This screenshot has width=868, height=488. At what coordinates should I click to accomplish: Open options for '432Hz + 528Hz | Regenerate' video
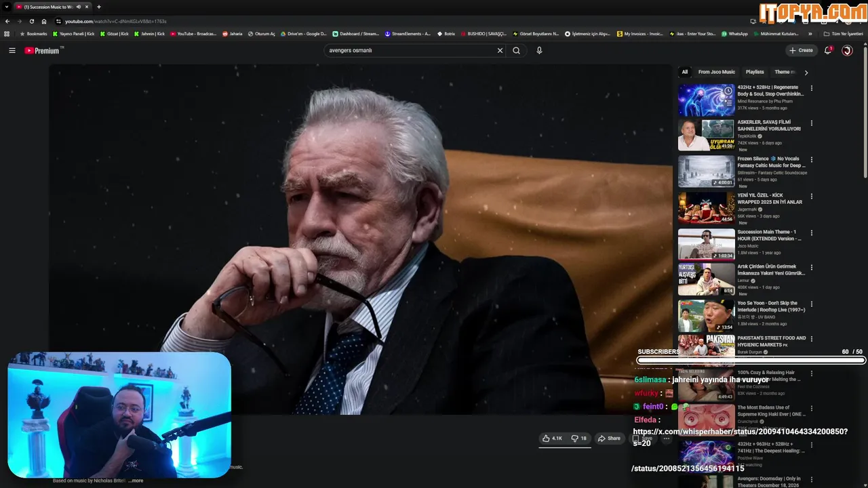811,87
